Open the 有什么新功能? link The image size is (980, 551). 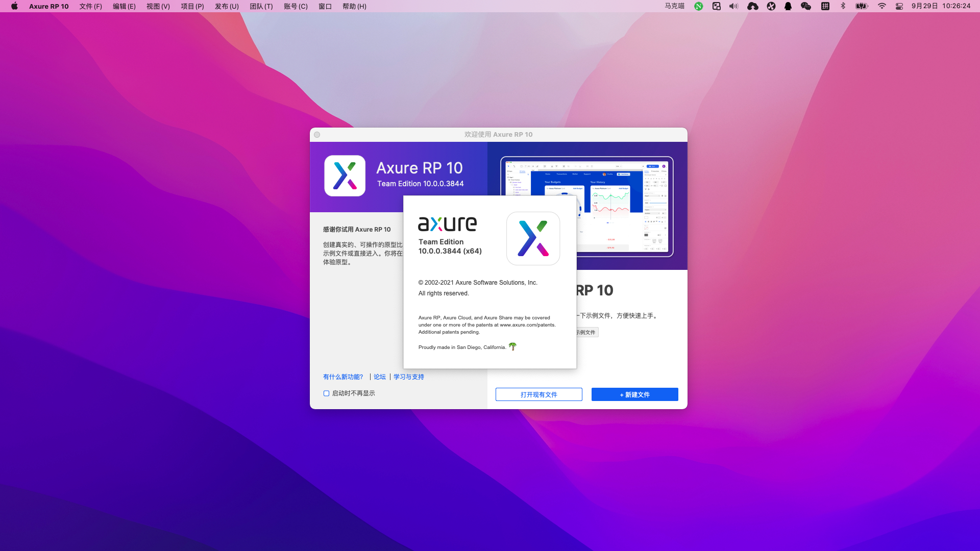(x=343, y=377)
